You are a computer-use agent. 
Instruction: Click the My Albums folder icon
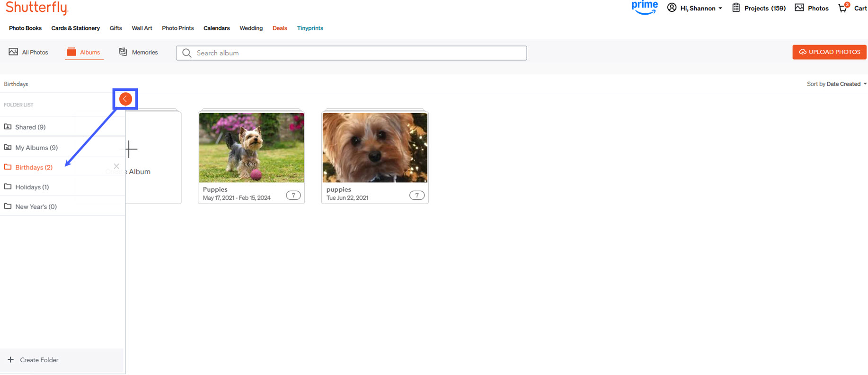tap(8, 147)
